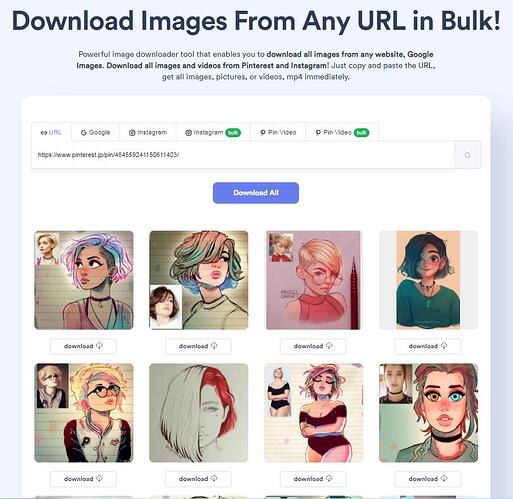
Task: Click the search magnifier icon beside URL field
Action: 467,155
